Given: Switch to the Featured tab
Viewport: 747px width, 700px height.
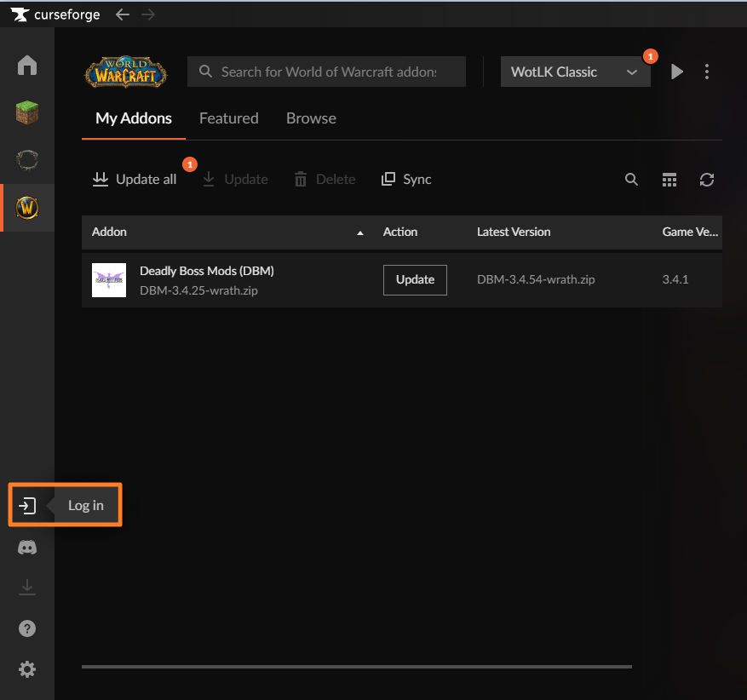Looking at the screenshot, I should [x=228, y=118].
